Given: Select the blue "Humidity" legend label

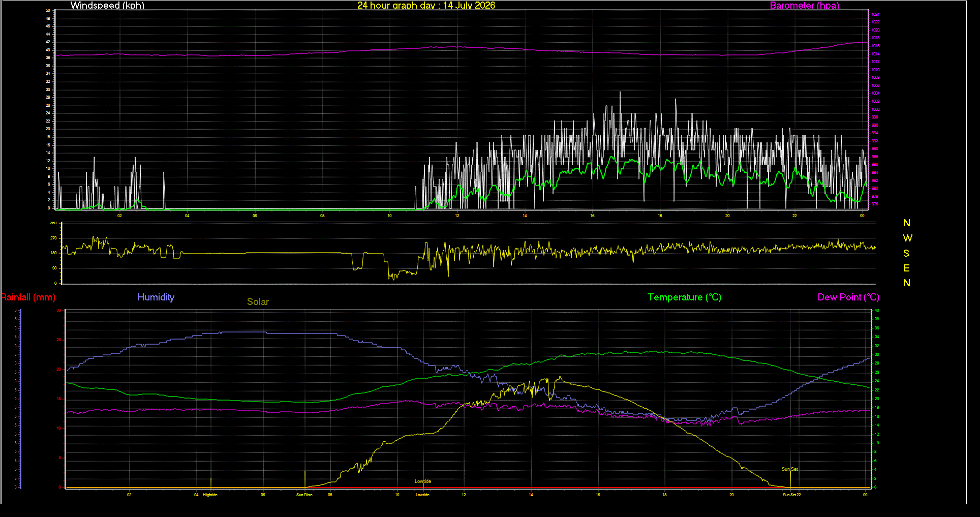Looking at the screenshot, I should click(156, 297).
